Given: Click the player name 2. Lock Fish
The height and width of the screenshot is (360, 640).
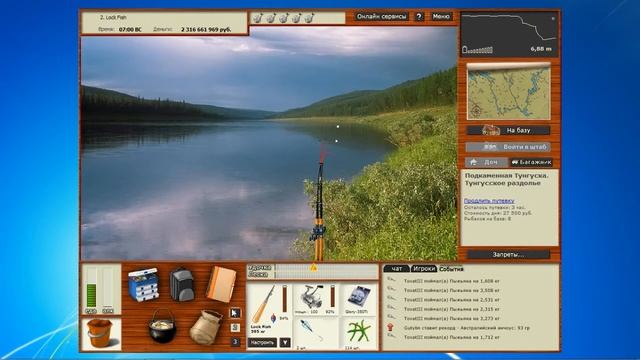Looking at the screenshot, I should pyautogui.click(x=113, y=18).
